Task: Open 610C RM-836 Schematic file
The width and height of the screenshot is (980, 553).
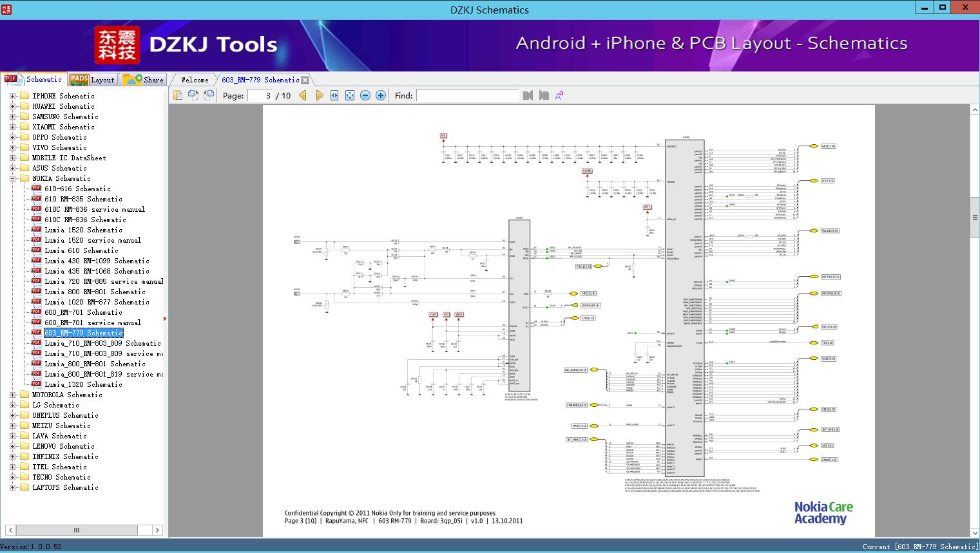Action: coord(85,220)
